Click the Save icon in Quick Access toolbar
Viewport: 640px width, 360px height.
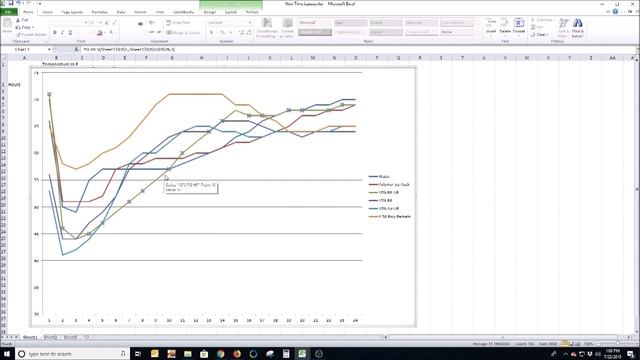[x=11, y=3]
